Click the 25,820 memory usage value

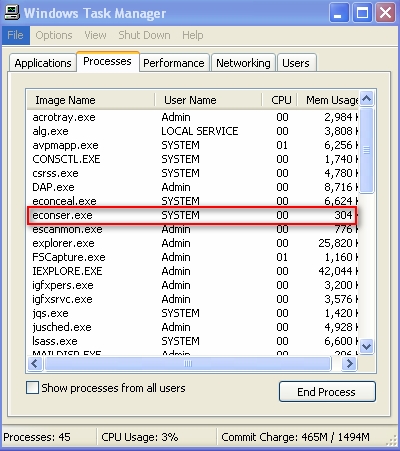(x=335, y=243)
